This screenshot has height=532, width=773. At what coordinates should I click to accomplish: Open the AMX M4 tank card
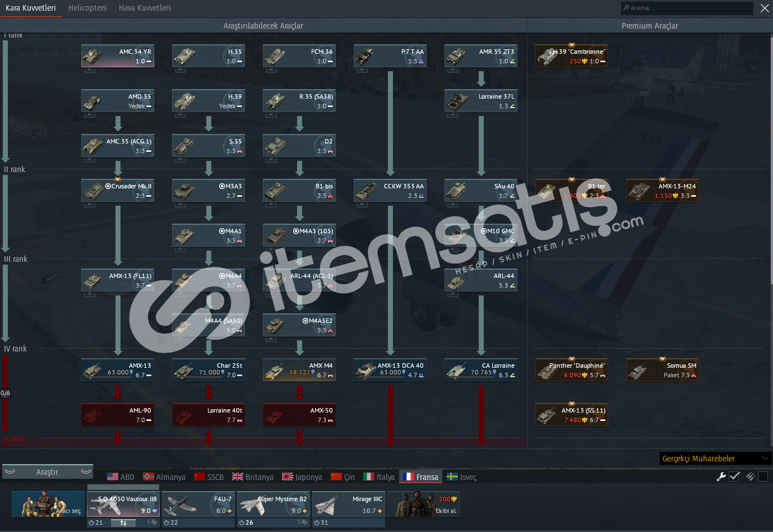(299, 370)
